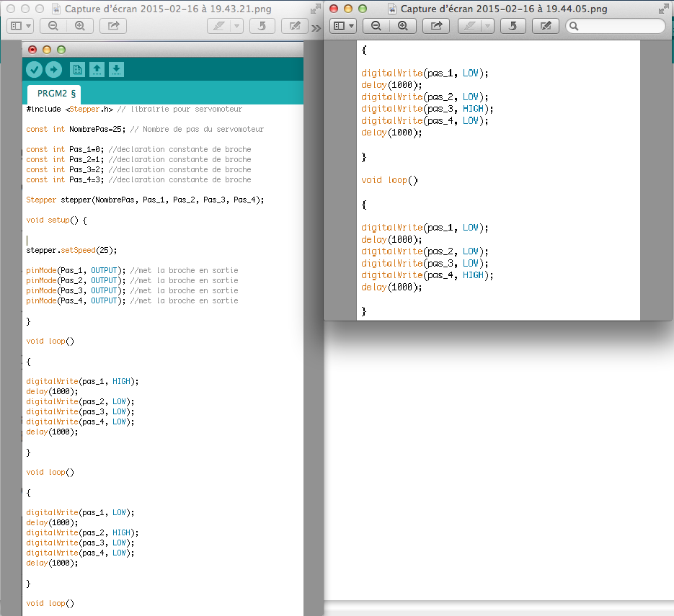674x616 pixels.
Task: Share the 19.44.05 capture image
Action: pyautogui.click(x=436, y=26)
